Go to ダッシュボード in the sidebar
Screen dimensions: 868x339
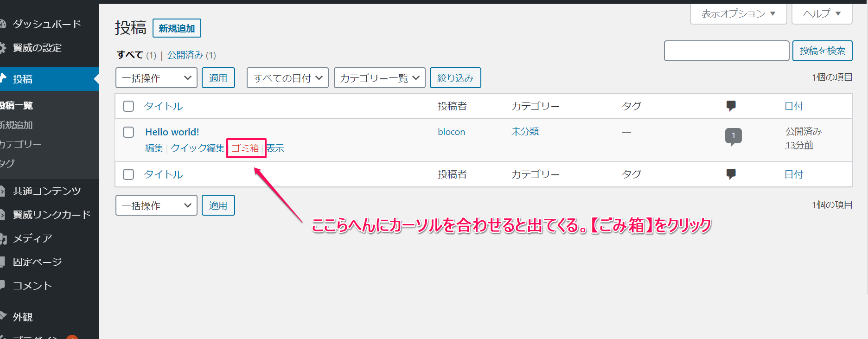point(46,24)
